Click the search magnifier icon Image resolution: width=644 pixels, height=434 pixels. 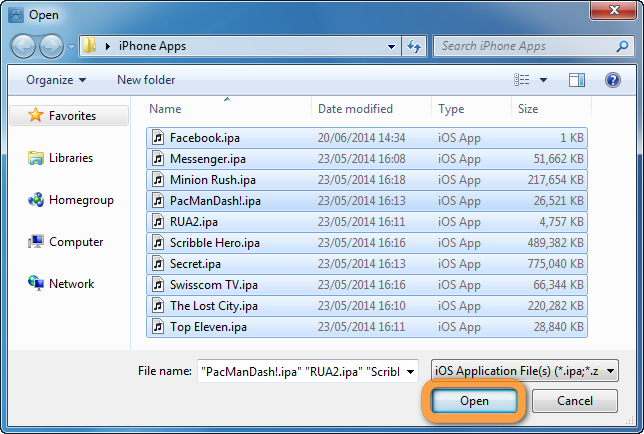pos(622,46)
